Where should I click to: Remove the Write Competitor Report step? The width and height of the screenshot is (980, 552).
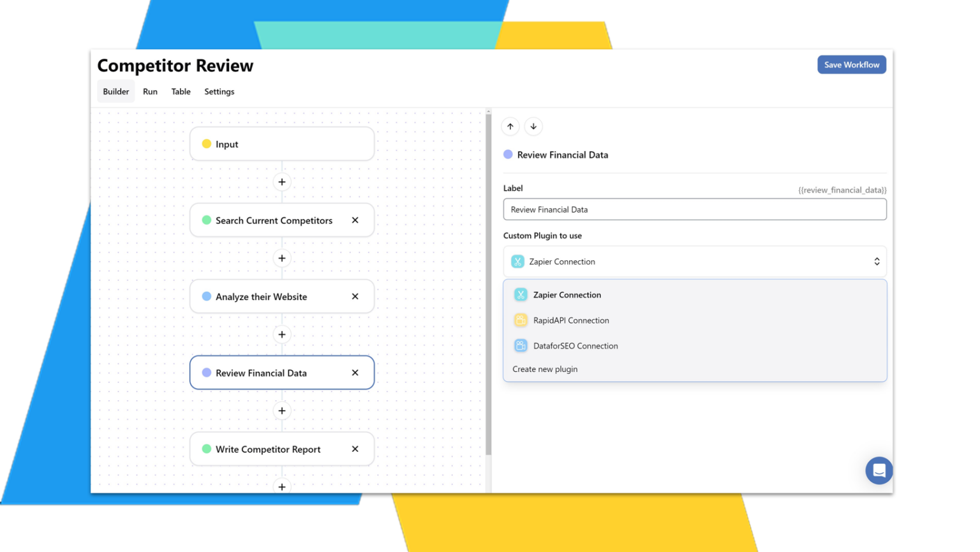click(355, 449)
